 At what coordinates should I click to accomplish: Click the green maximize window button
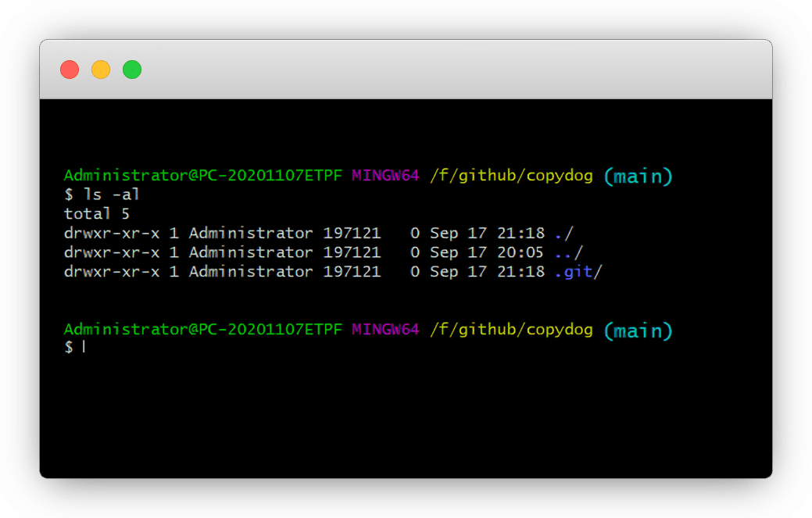pyautogui.click(x=132, y=70)
